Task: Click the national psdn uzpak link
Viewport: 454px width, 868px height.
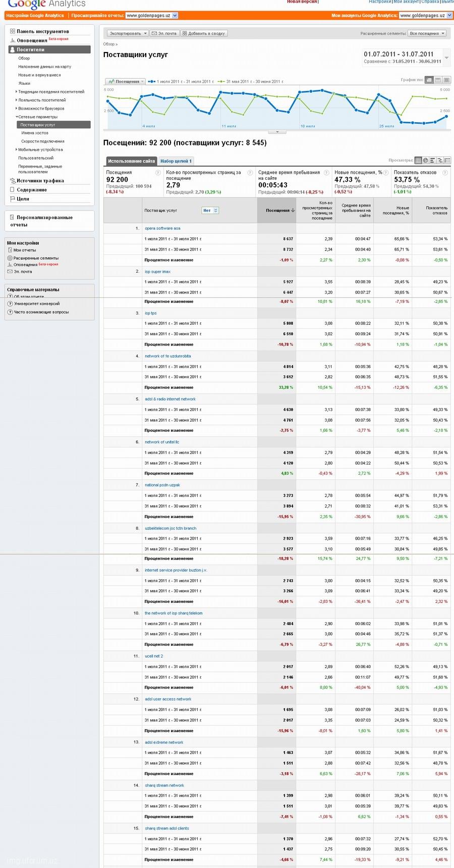Action: (162, 485)
